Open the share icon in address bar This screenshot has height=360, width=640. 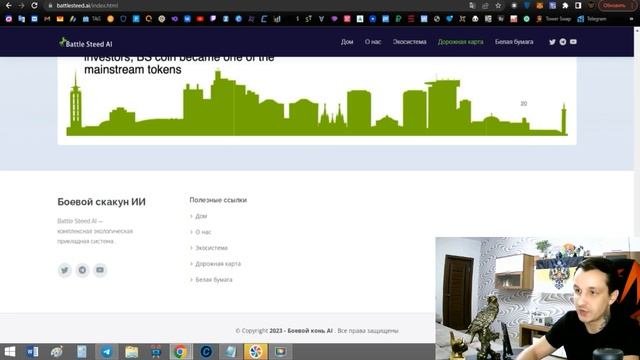485,6
